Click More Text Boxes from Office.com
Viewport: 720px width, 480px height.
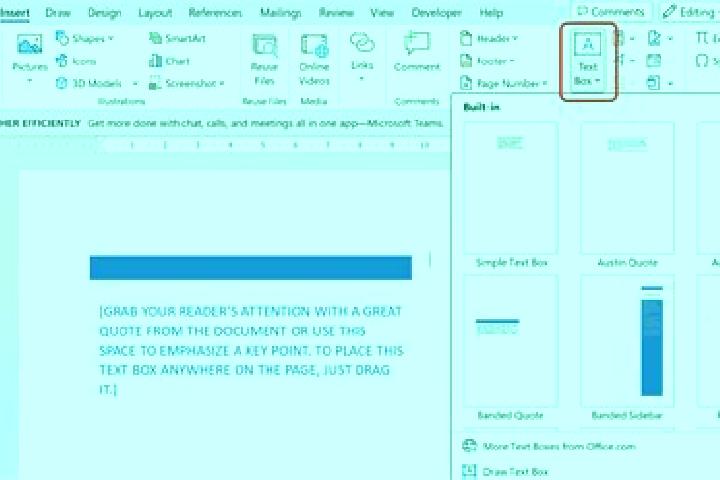tap(549, 446)
